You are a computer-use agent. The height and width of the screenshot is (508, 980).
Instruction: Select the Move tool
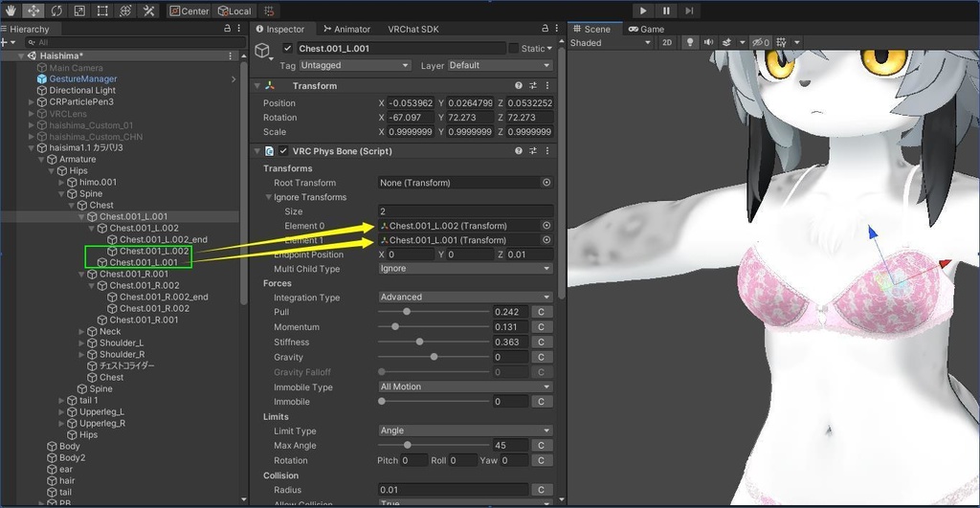[x=33, y=11]
